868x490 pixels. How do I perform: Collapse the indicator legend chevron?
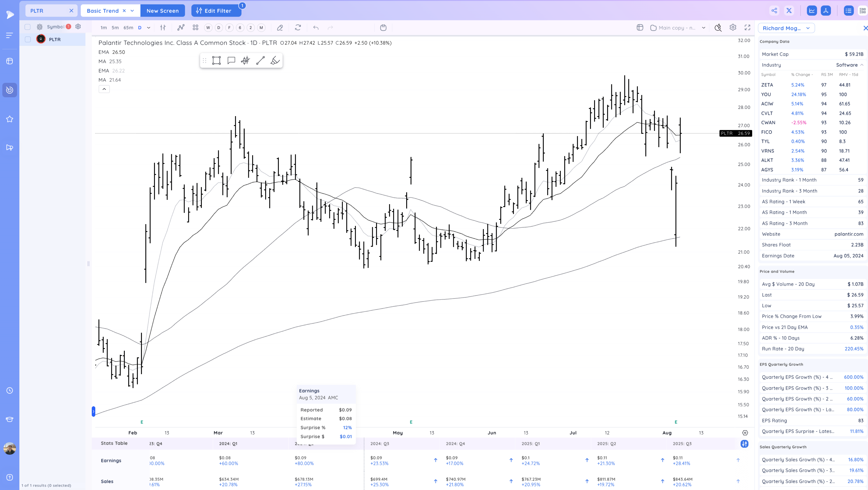pyautogui.click(x=104, y=89)
